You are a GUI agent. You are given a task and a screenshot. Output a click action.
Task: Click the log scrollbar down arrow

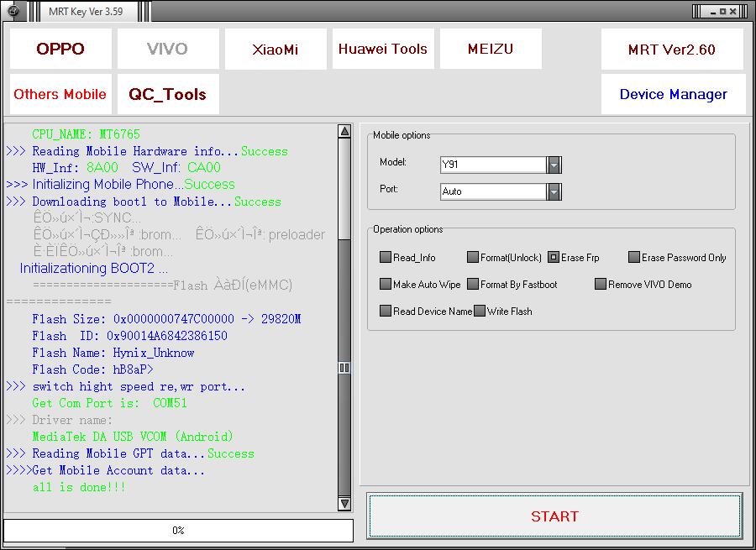[x=344, y=504]
